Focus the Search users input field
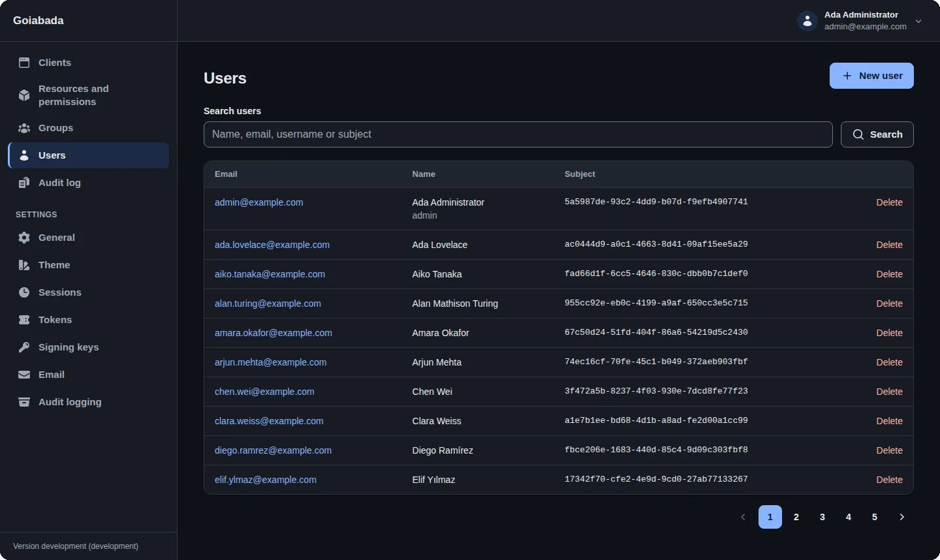The height and width of the screenshot is (560, 940). pyautogui.click(x=518, y=134)
